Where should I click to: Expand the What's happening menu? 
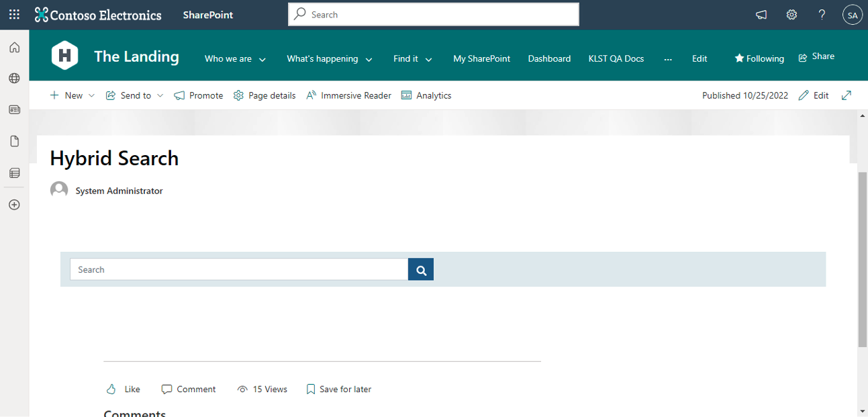click(x=330, y=59)
